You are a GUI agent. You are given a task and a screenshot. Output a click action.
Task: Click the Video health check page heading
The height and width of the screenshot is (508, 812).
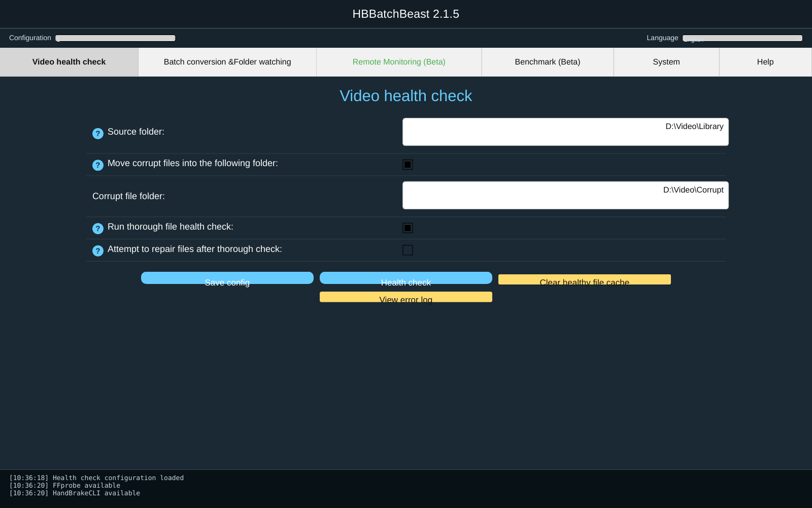(406, 96)
